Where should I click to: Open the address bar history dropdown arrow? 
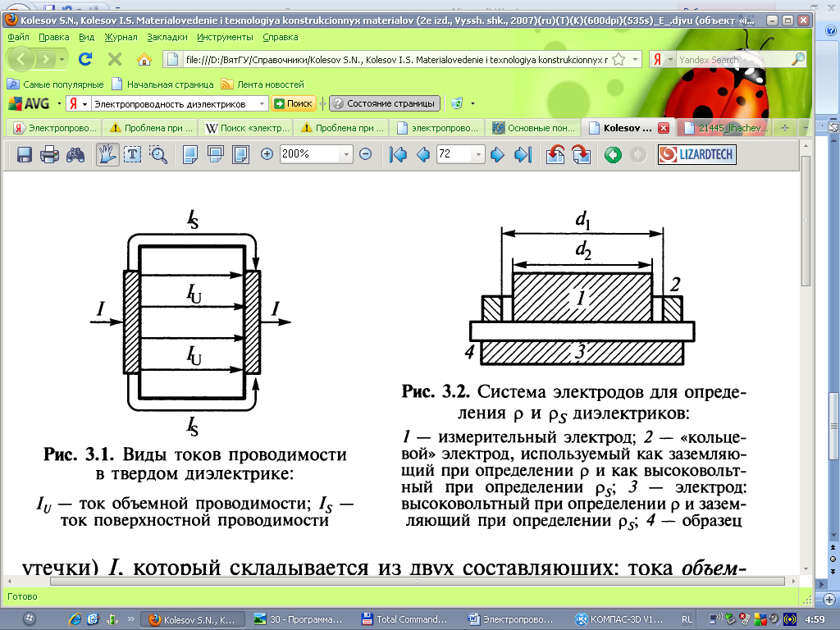(635, 59)
